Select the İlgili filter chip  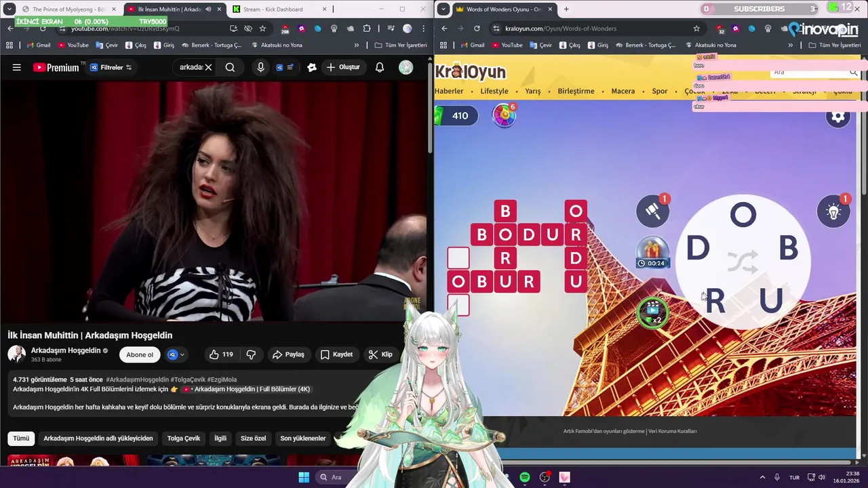point(220,439)
